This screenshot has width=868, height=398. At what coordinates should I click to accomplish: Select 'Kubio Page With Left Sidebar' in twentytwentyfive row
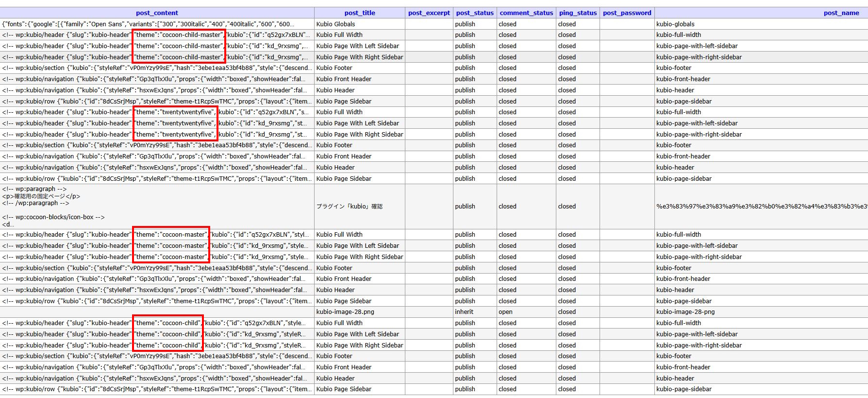click(x=360, y=123)
